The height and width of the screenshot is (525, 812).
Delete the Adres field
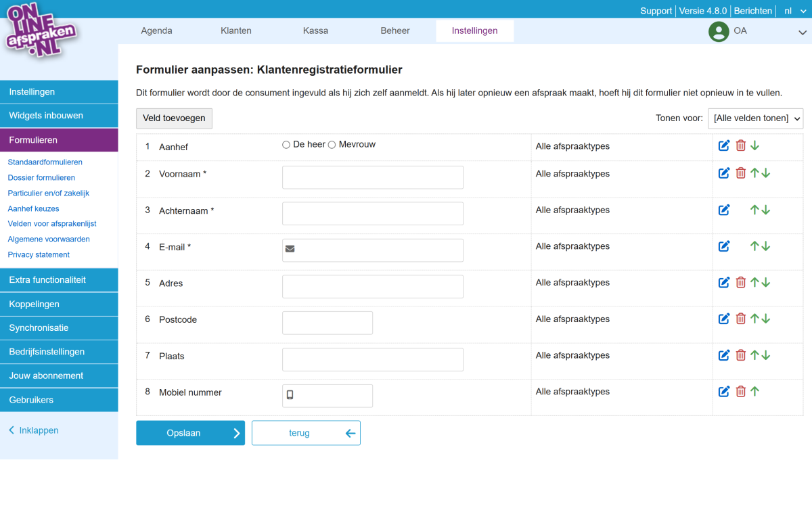tap(741, 282)
